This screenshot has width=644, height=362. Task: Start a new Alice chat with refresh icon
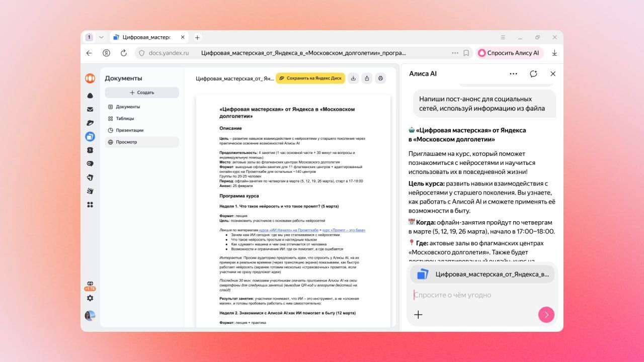[x=533, y=73]
